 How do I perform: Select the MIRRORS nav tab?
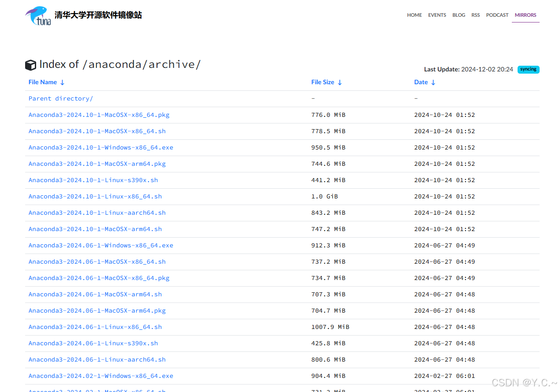coord(525,15)
